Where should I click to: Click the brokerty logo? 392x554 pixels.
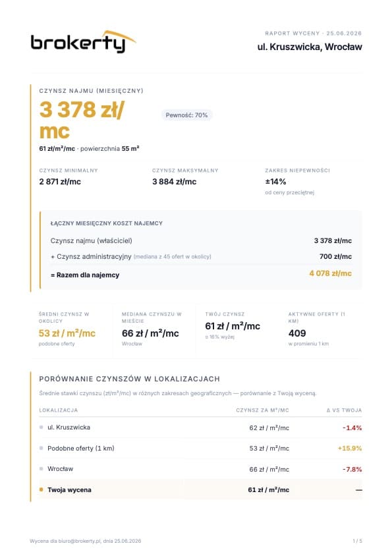point(84,42)
